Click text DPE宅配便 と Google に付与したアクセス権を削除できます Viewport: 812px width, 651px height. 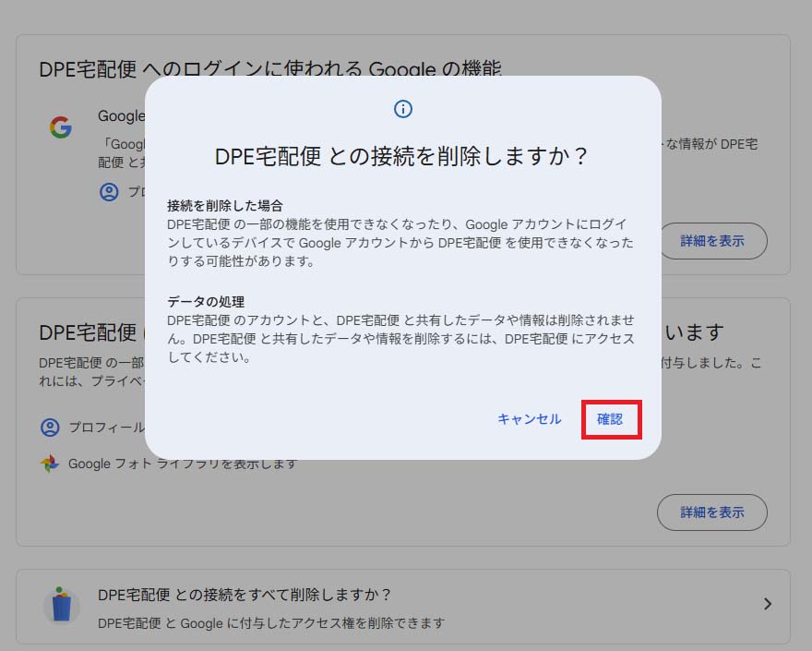[x=271, y=623]
